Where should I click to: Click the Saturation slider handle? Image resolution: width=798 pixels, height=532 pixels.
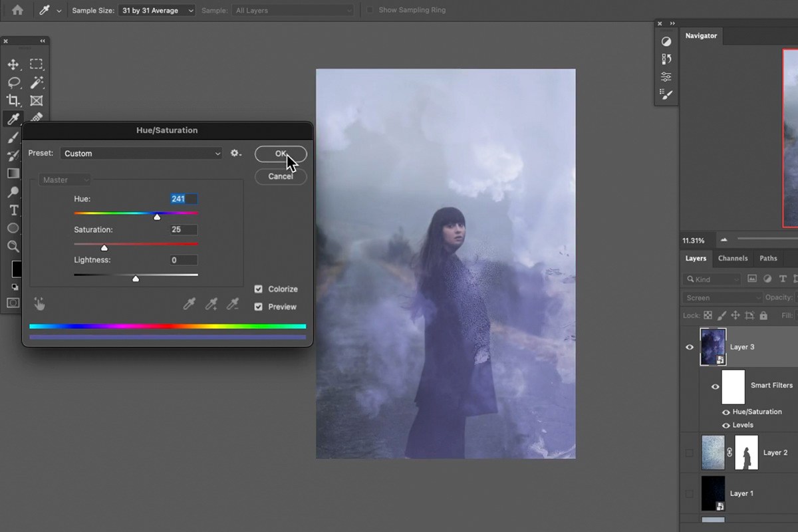[x=104, y=247]
